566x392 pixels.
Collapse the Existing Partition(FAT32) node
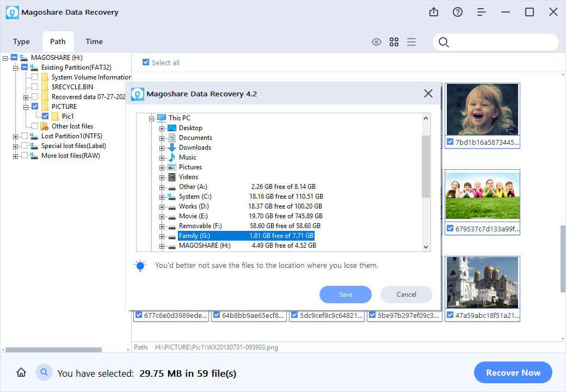tap(16, 68)
